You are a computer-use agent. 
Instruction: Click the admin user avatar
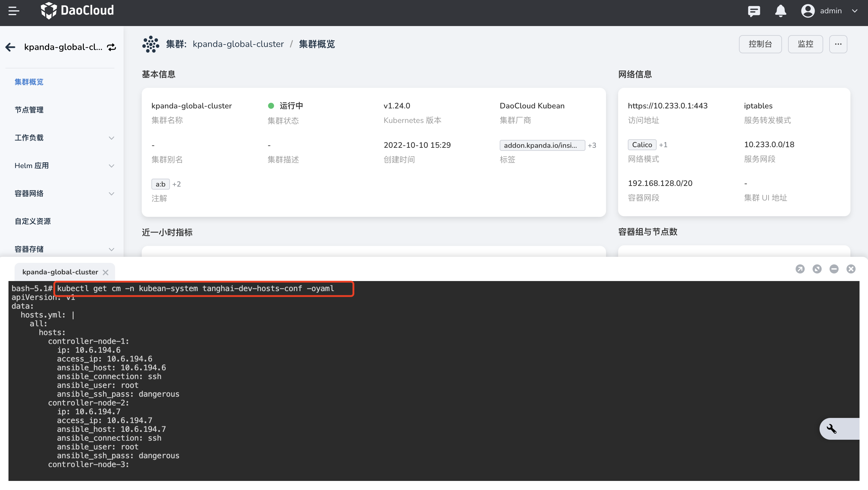click(x=808, y=11)
